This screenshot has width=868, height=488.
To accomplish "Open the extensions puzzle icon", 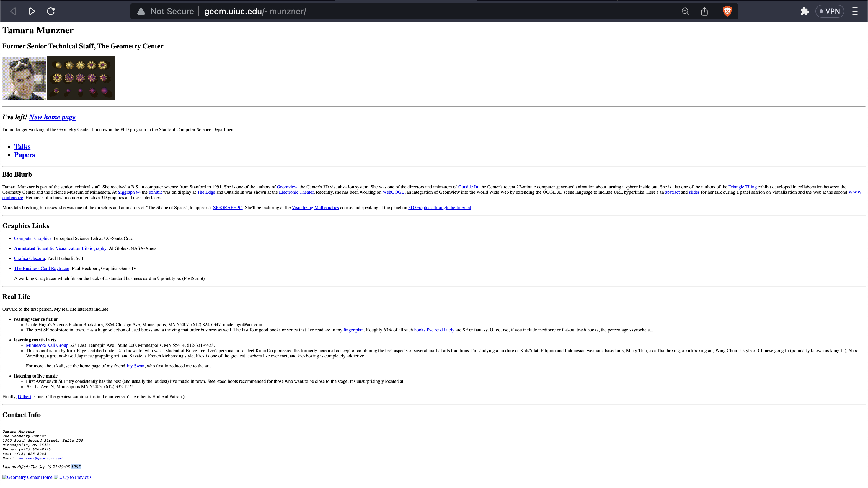I will coord(805,12).
